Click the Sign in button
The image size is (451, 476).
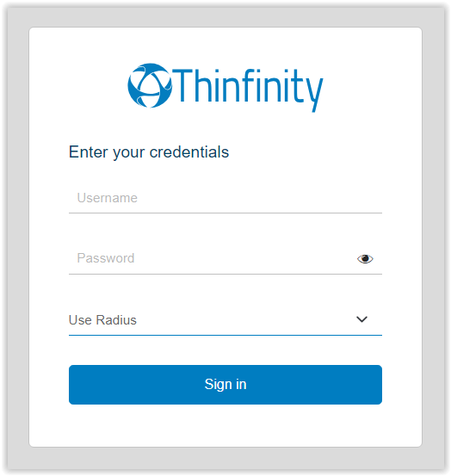(225, 385)
